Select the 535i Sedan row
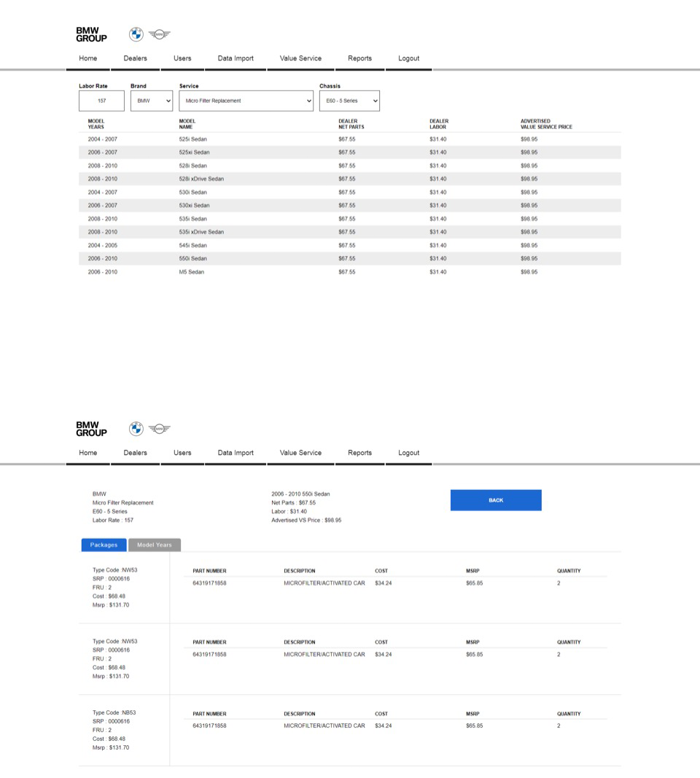Image resolution: width=700 pixels, height=778 pixels. pyautogui.click(x=350, y=219)
